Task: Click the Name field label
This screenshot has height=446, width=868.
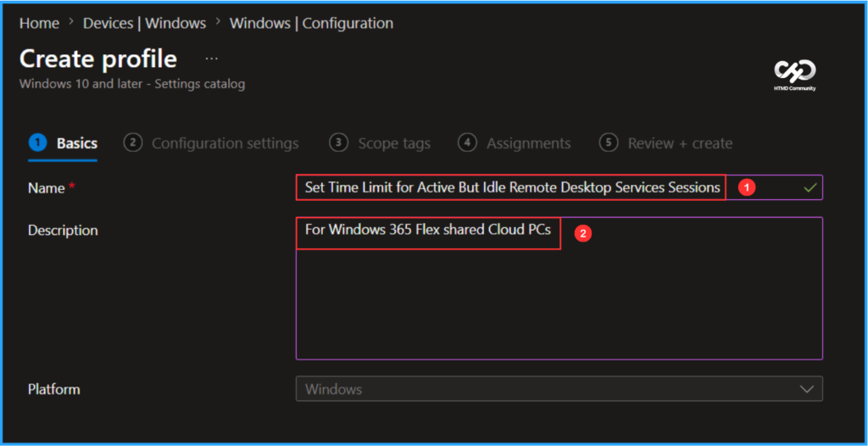Action: 47,188
